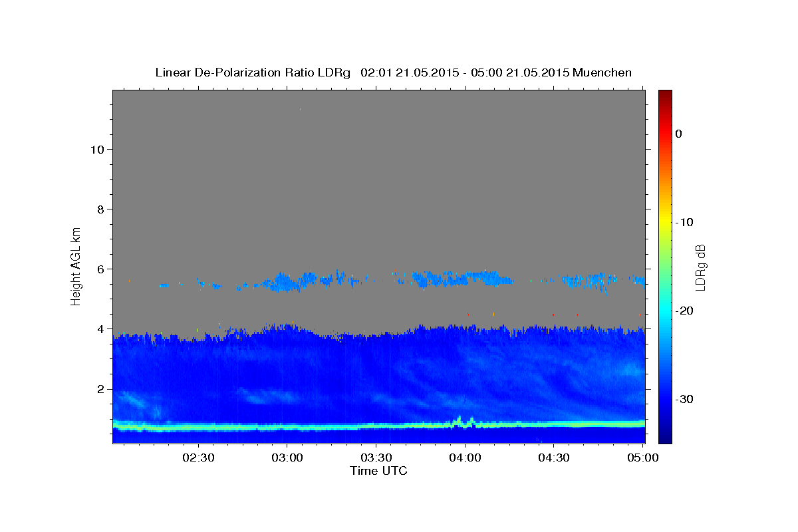Click the 05:00 time axis label
Screen dimensions: 798x532
(x=643, y=458)
